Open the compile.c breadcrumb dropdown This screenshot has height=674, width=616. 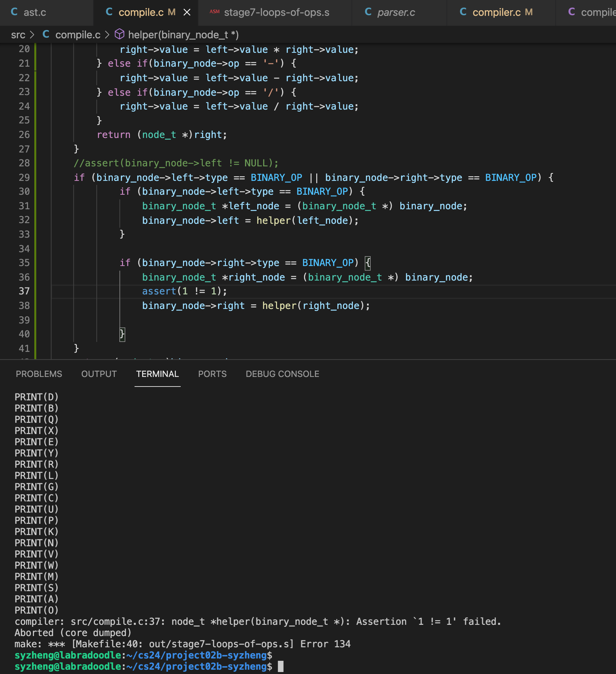77,35
